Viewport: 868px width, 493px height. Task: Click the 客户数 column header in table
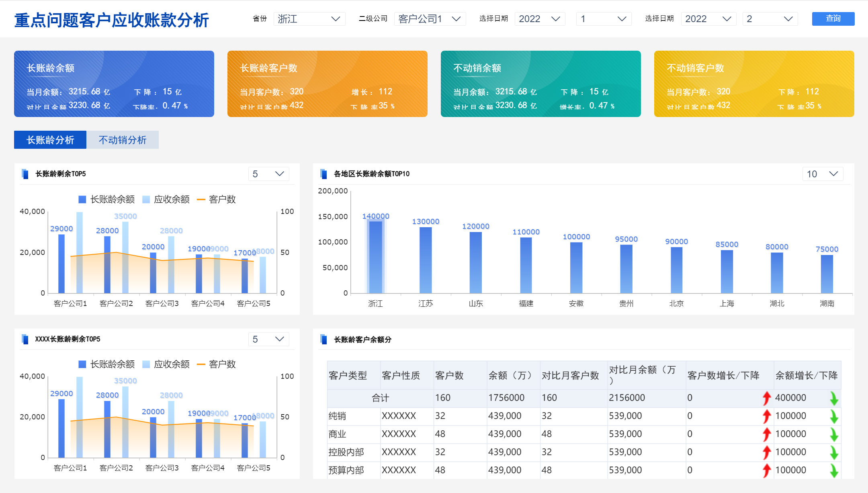click(449, 376)
